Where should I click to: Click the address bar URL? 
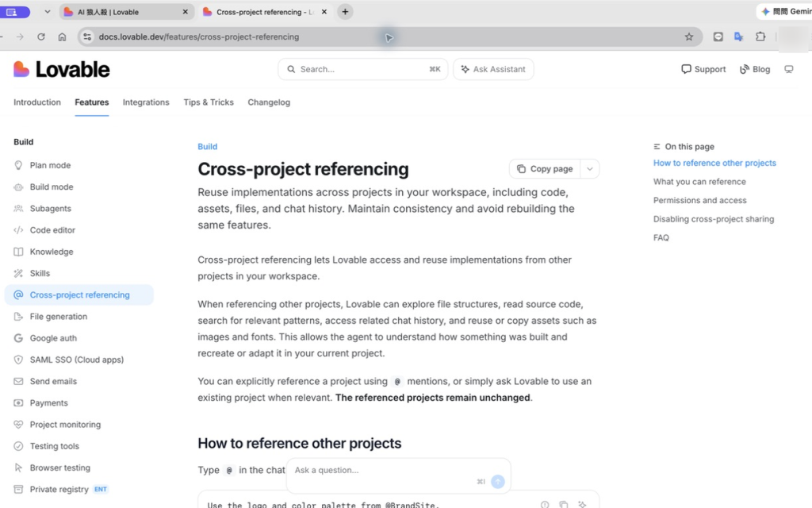tap(199, 37)
